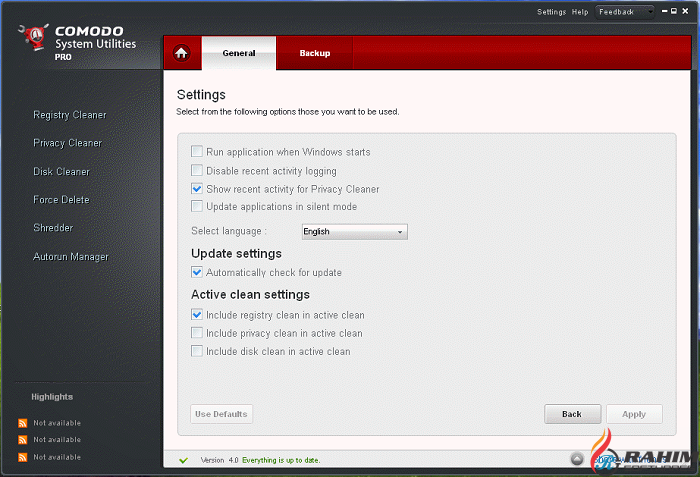Expand the Feedback dropdown
Viewport: 700px width, 477px height.
[x=625, y=12]
